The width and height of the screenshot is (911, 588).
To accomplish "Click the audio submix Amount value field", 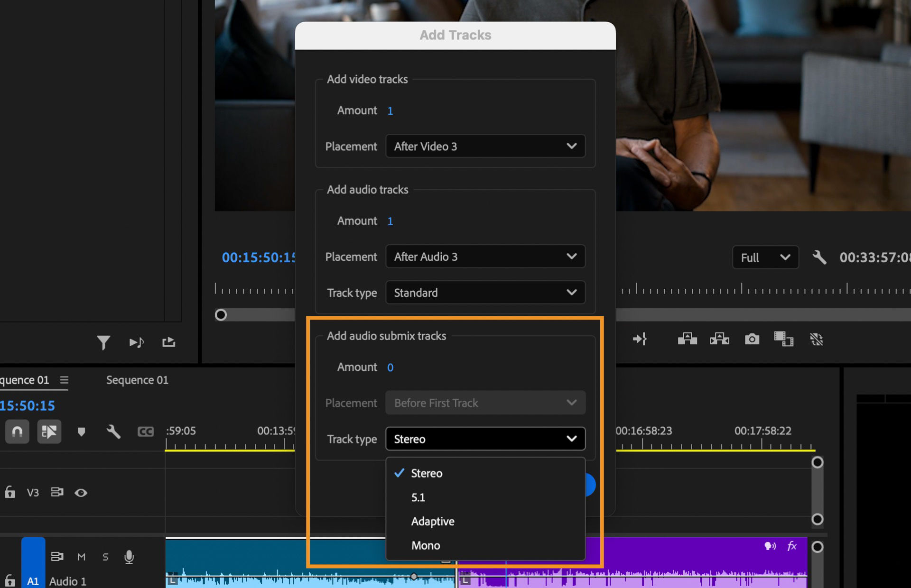I will click(390, 367).
